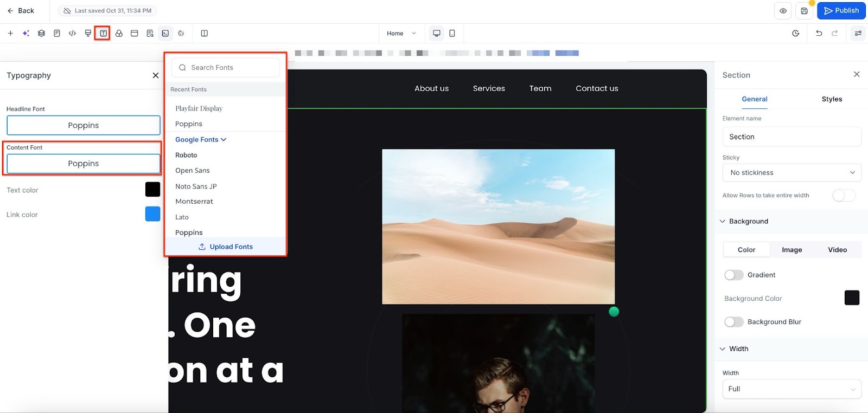The image size is (868, 413).
Task: Switch to mobile device view
Action: pyautogui.click(x=452, y=34)
